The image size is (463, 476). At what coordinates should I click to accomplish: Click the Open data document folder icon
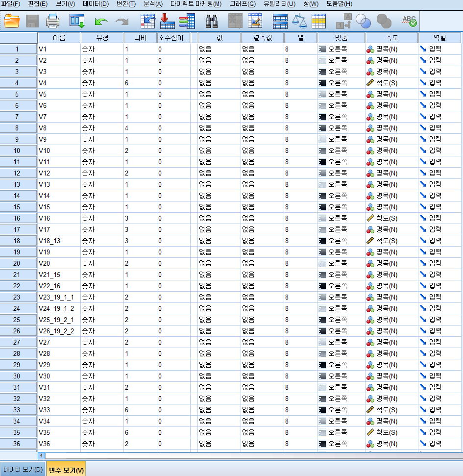[12, 21]
